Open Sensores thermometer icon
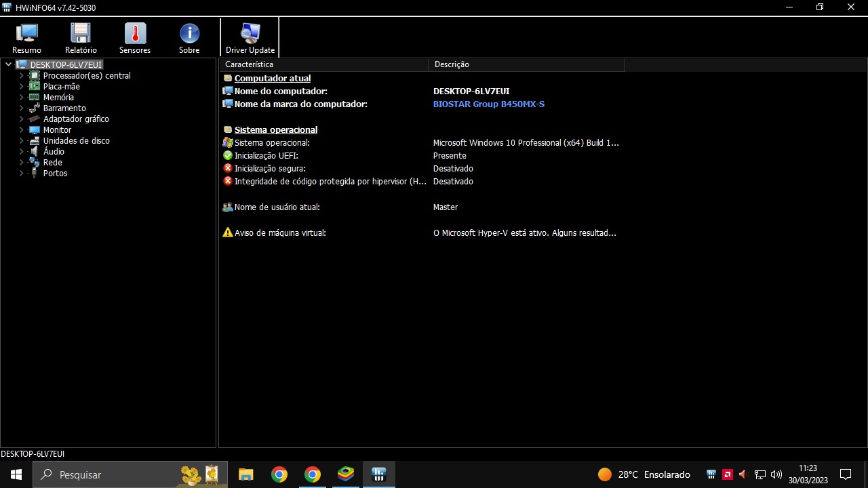Viewport: 868px width, 488px height. (135, 33)
